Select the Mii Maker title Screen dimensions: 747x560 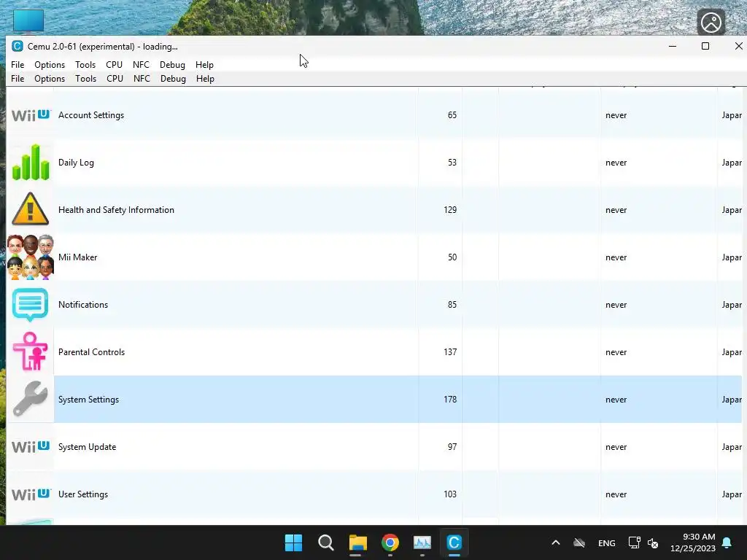77,257
